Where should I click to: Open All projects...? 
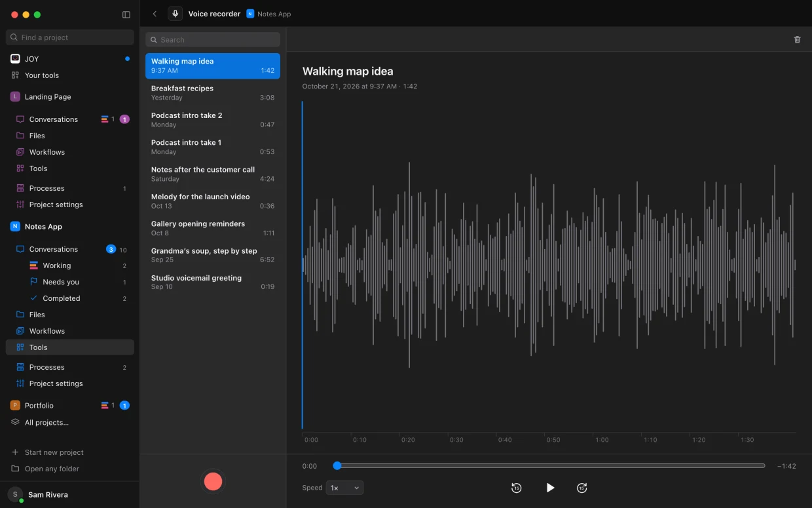(70, 423)
